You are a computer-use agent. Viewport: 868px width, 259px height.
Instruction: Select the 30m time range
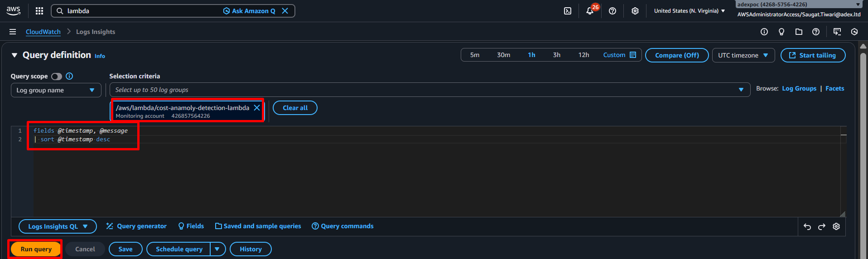click(503, 55)
